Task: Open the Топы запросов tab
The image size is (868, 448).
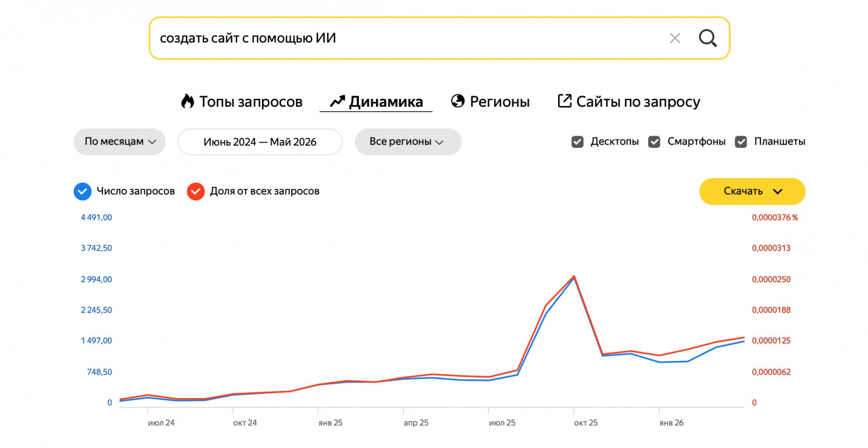Action: point(242,102)
